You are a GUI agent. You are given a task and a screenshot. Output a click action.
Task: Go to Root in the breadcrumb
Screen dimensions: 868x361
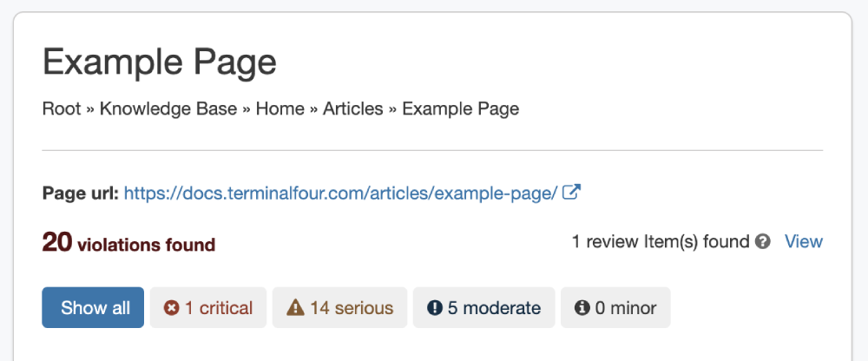pyautogui.click(x=61, y=108)
